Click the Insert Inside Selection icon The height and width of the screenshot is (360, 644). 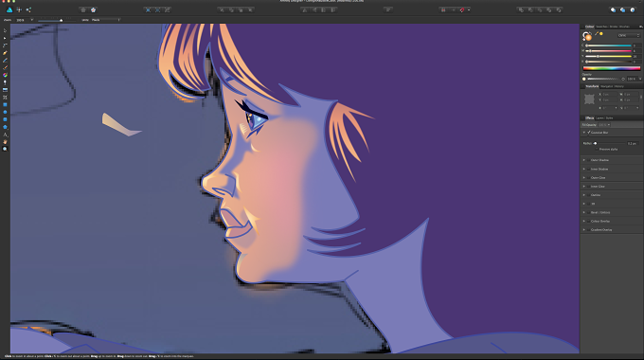click(633, 9)
